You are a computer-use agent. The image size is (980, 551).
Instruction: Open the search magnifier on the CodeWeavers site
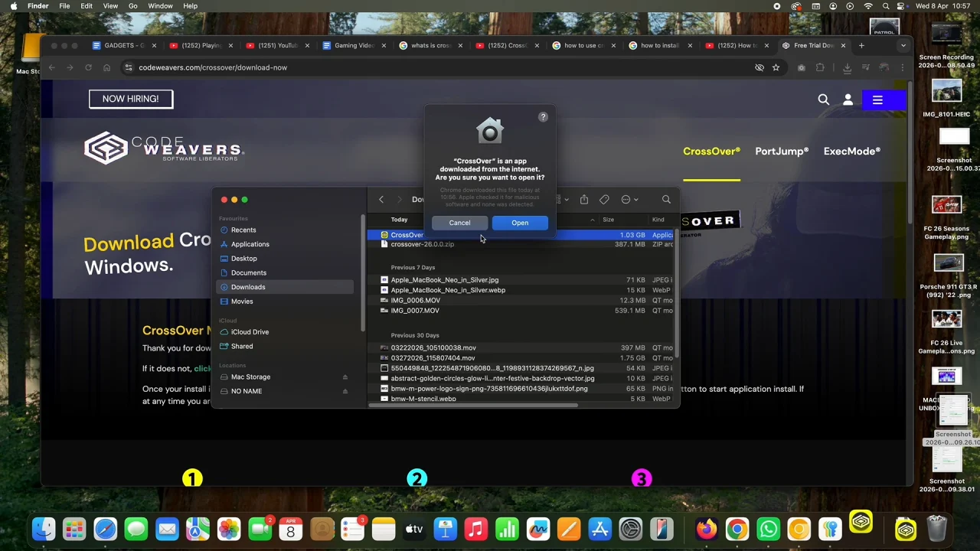point(823,99)
